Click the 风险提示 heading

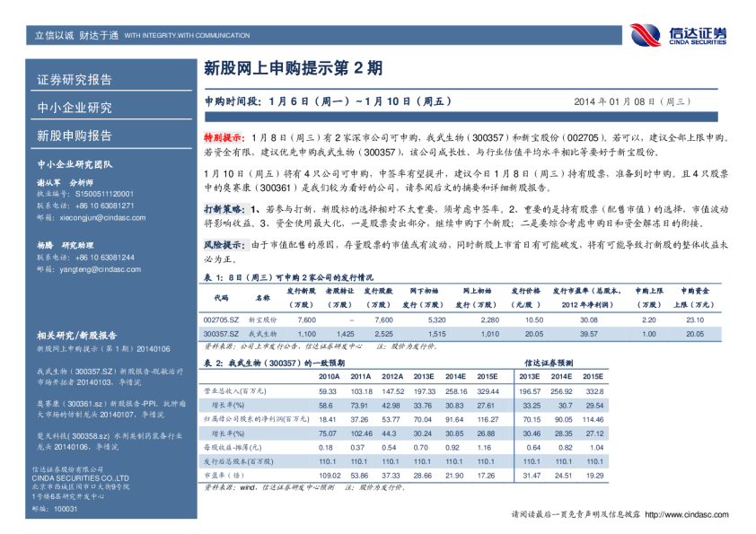click(224, 243)
